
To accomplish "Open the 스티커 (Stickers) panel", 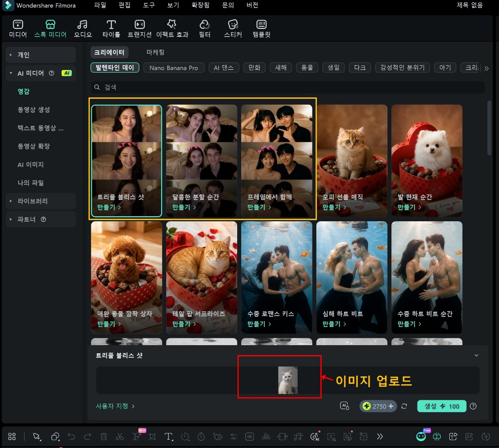I will pos(233,29).
